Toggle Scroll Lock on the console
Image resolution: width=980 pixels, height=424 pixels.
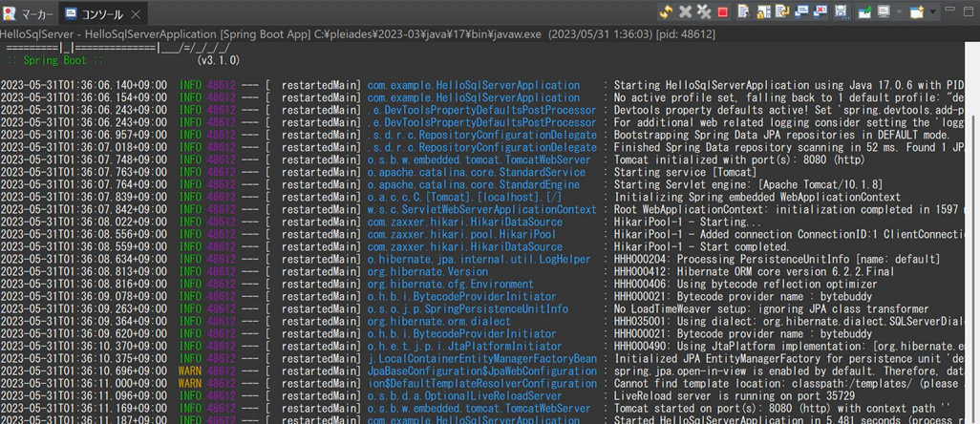(764, 11)
